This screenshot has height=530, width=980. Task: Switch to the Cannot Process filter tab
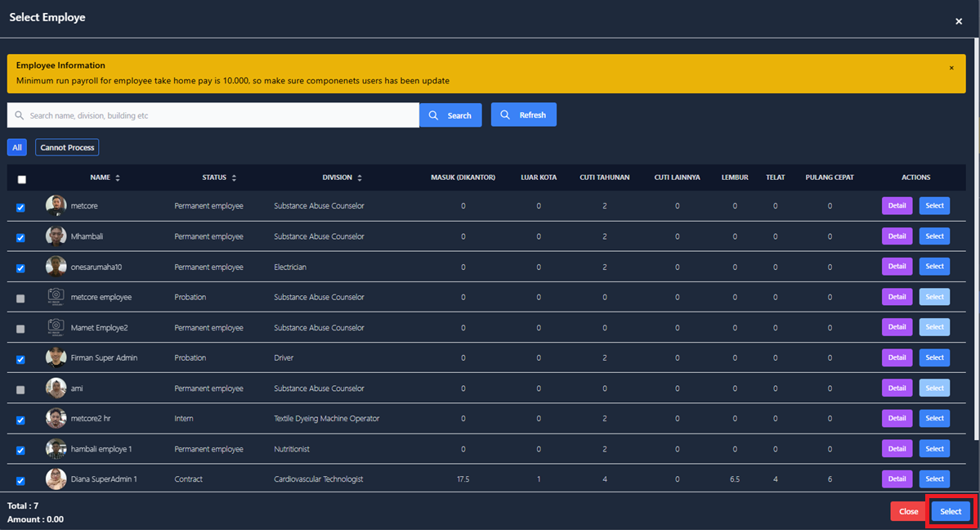67,147
